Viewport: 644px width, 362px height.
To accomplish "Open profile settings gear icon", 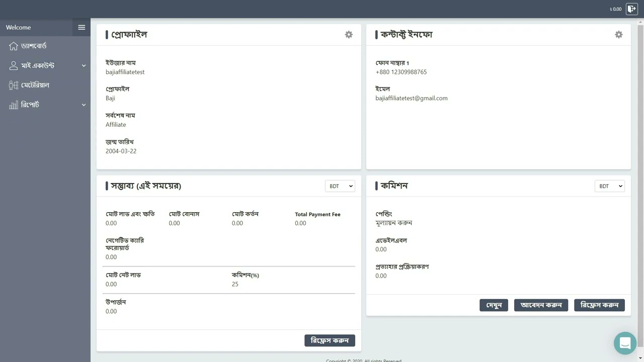I will coord(349,35).
